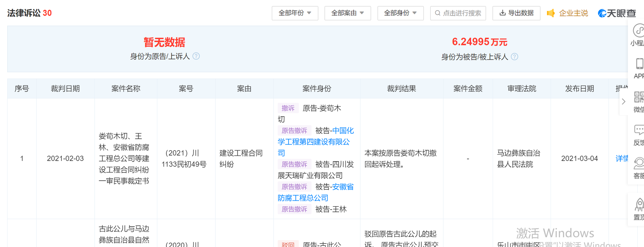The image size is (644, 247).
Task: Click the 裁判结果 column header
Action: 402,89
